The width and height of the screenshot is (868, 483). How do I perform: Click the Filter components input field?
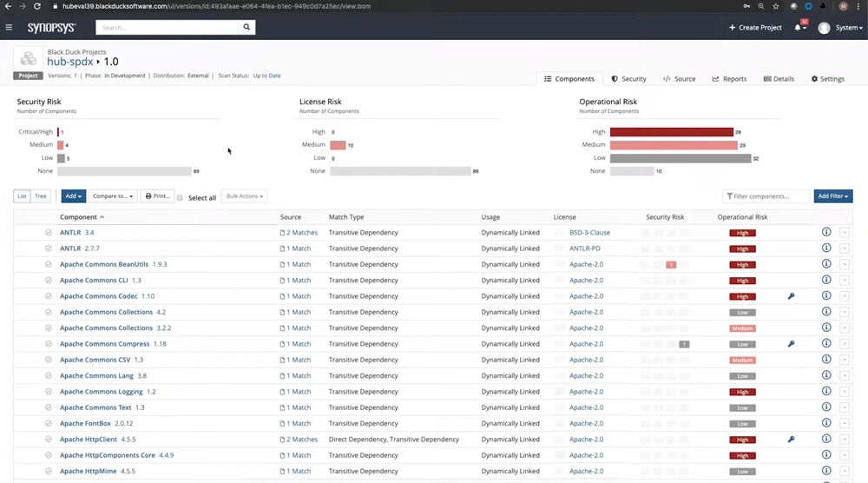click(768, 196)
